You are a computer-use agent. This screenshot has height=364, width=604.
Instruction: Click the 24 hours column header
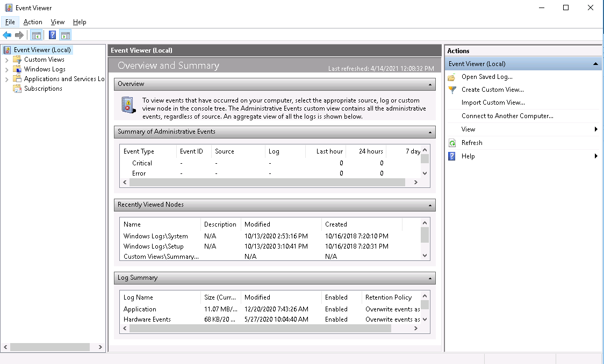(365, 151)
